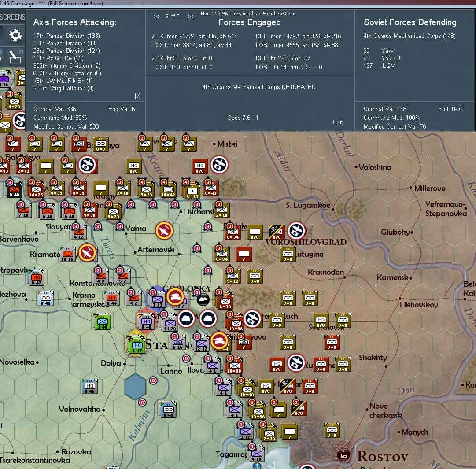Select olive HQ 0?20 unit north of Krasny
Screen dimensions: 476x469
133,166
